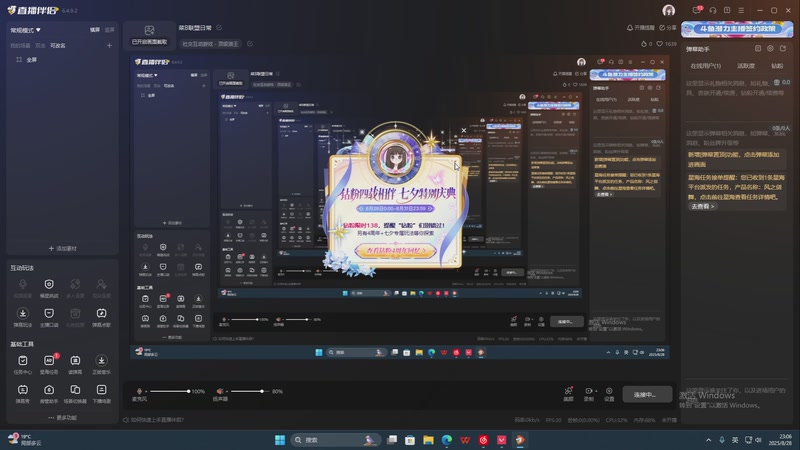Open the 弹幕秀 tool
800x450 pixels.
(22, 394)
